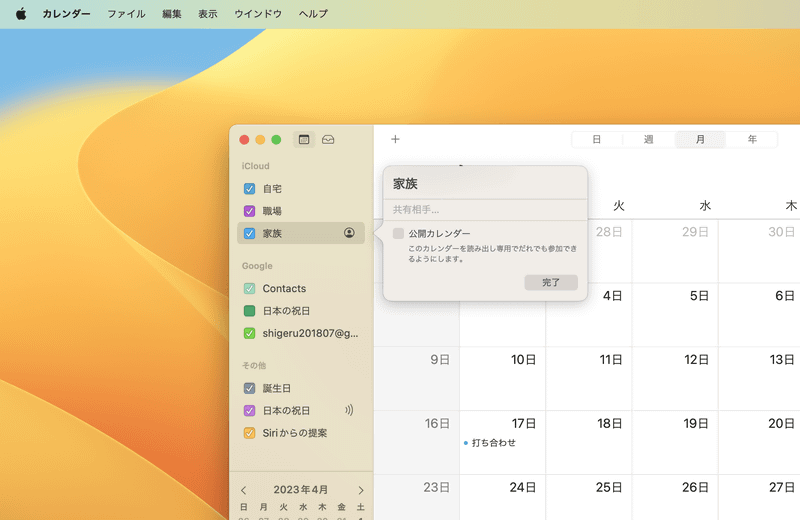Go to next month in mini calendar
This screenshot has width=800, height=520.
tap(361, 490)
